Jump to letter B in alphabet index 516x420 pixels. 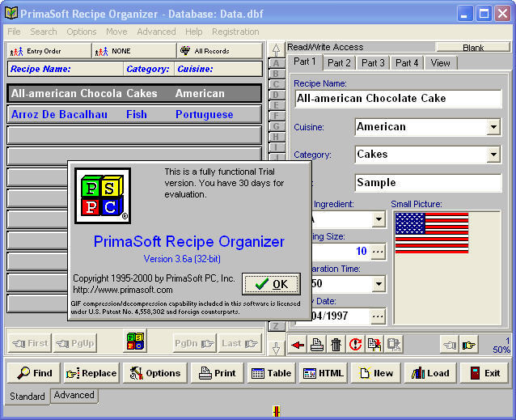pos(276,74)
